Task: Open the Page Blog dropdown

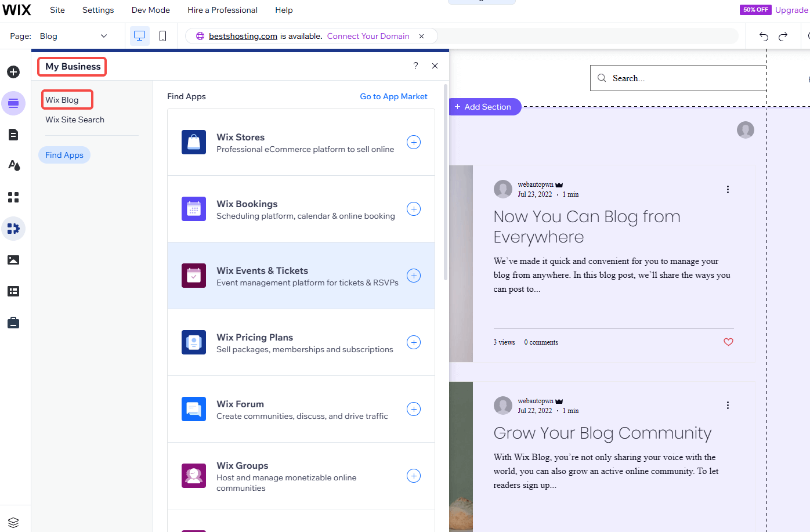Action: (73, 36)
